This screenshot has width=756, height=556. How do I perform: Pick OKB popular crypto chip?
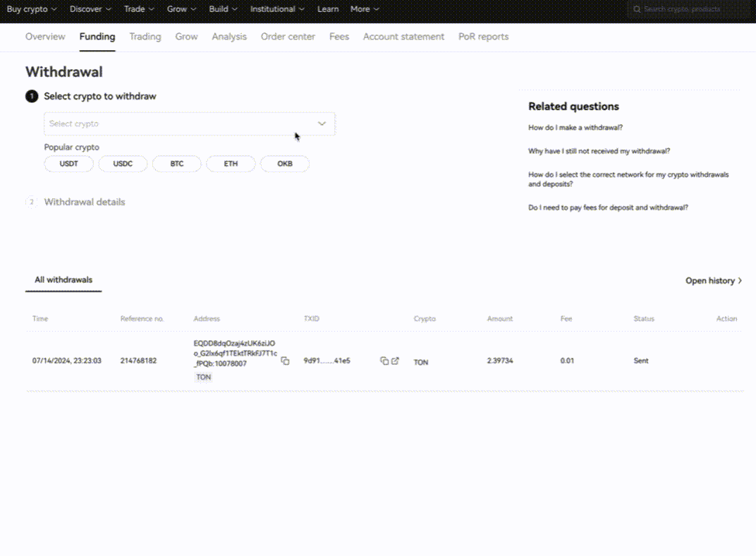tap(284, 164)
